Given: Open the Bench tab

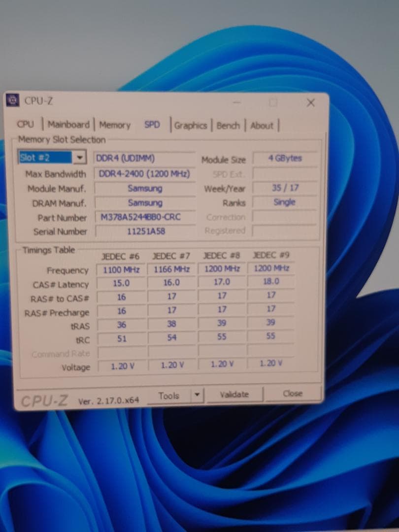Looking at the screenshot, I should coord(228,126).
